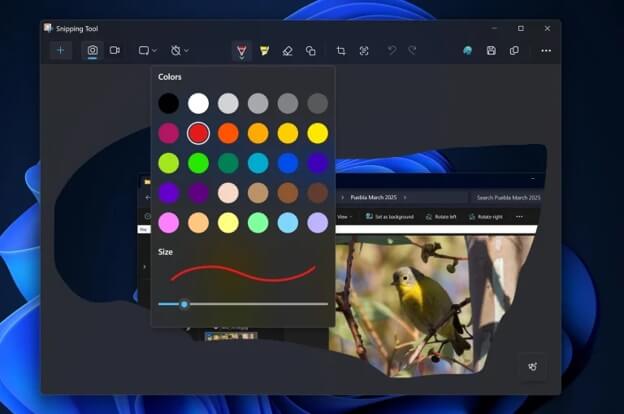Select the Eraser tool
Image resolution: width=624 pixels, height=414 pixels.
(x=287, y=51)
